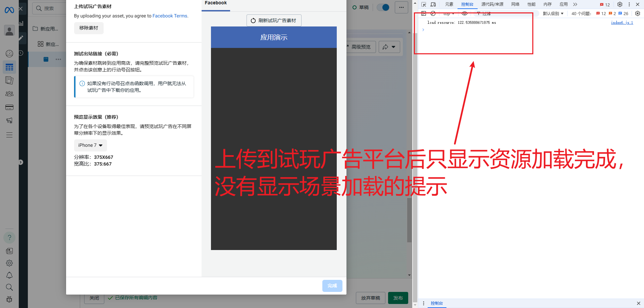The height and width of the screenshot is (308, 644).
Task: Click the bar chart icon in dark strip
Action: pos(21,23)
